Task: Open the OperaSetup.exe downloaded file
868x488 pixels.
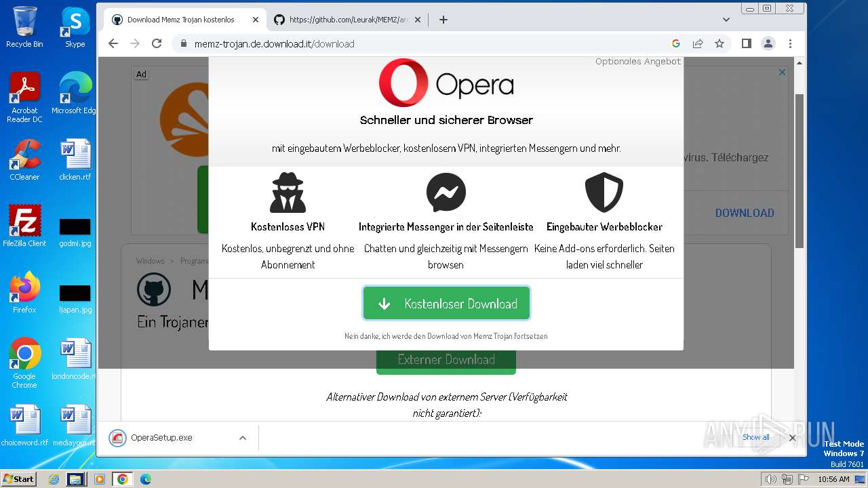Action: (161, 438)
